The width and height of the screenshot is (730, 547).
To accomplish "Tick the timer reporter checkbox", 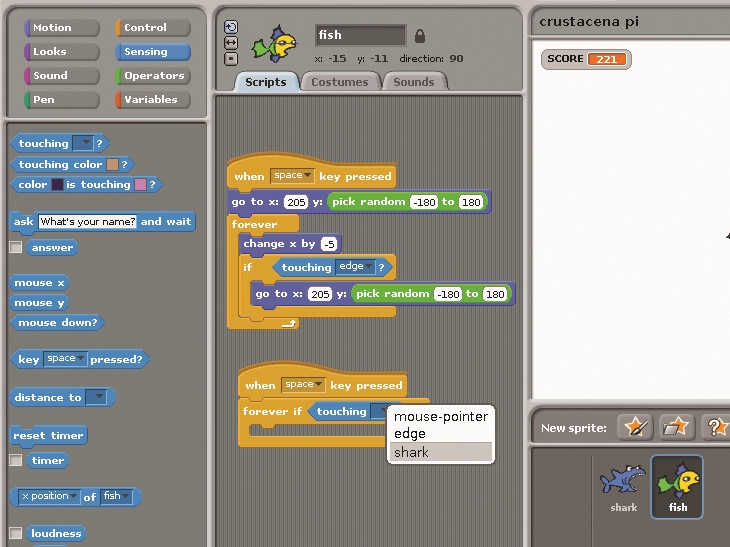I will point(16,460).
